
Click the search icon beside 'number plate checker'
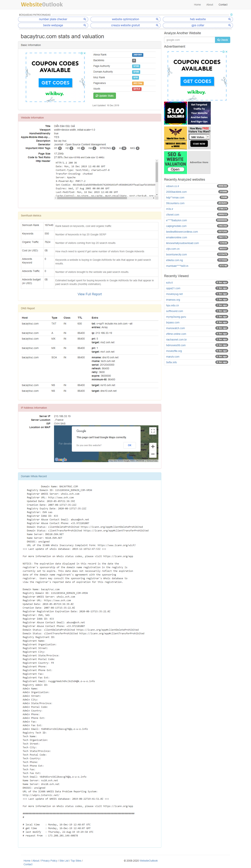85,19
